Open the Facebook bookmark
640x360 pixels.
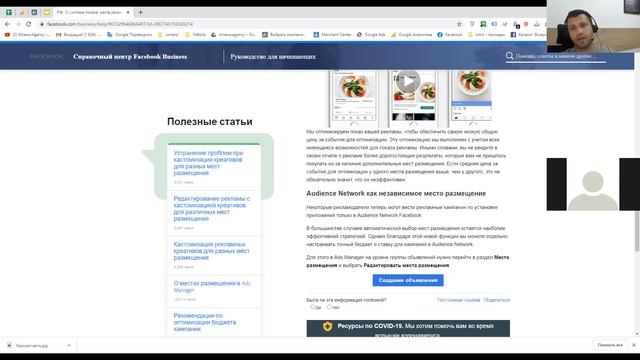pos(450,35)
